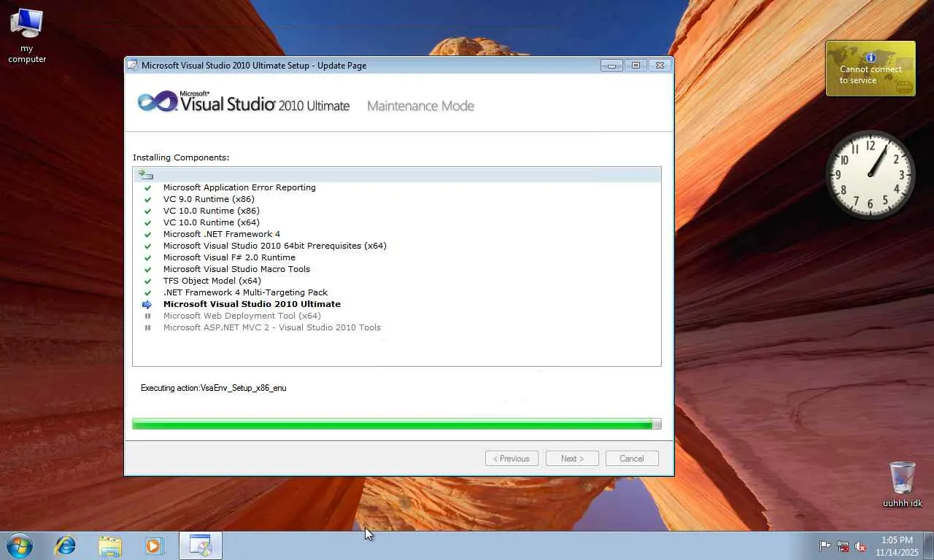Click the check mark next to VC 9.0 Runtime (x86)
The height and width of the screenshot is (560, 934).
point(147,199)
